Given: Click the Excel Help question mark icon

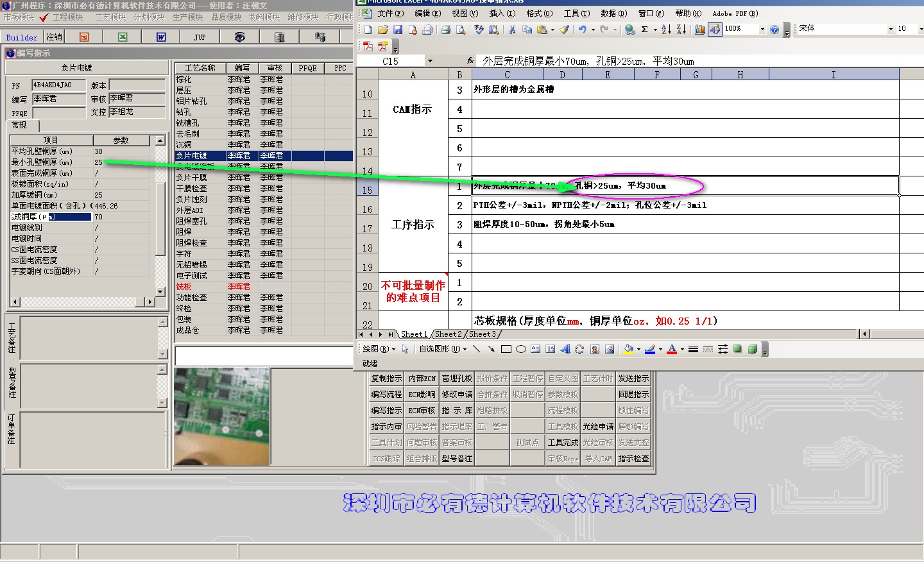Looking at the screenshot, I should (x=774, y=29).
